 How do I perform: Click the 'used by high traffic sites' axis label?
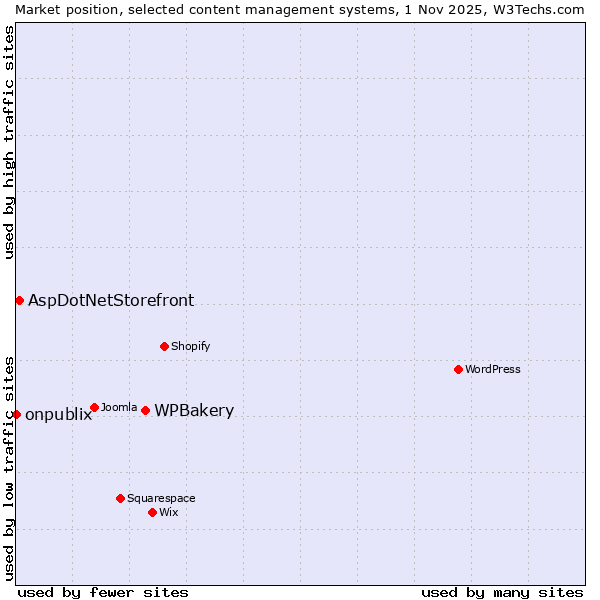pyautogui.click(x=9, y=142)
